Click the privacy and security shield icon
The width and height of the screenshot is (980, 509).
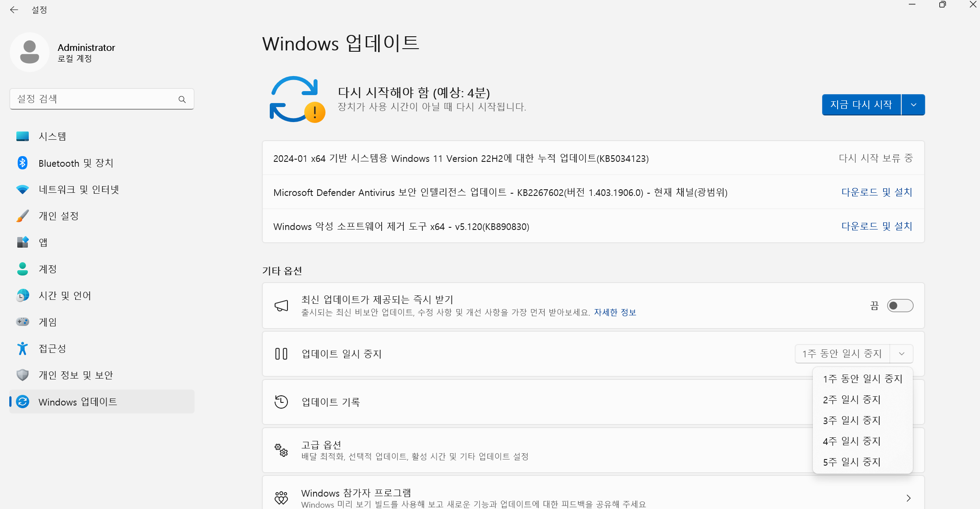[x=23, y=375]
